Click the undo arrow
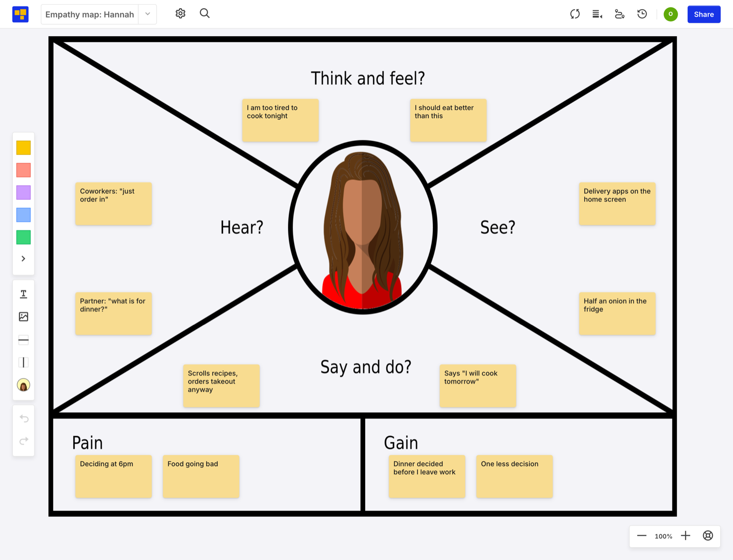 click(24, 418)
